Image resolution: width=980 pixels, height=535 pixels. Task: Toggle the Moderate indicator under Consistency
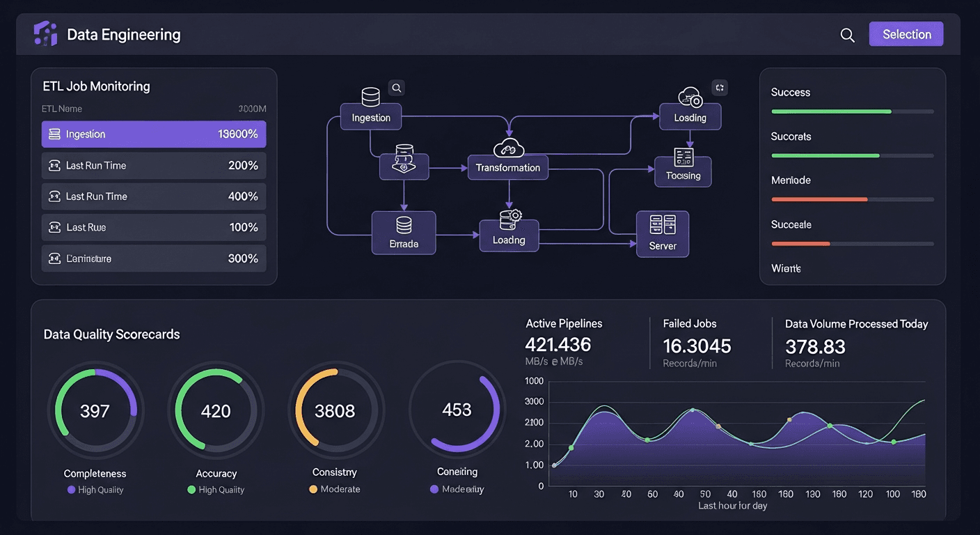(313, 489)
